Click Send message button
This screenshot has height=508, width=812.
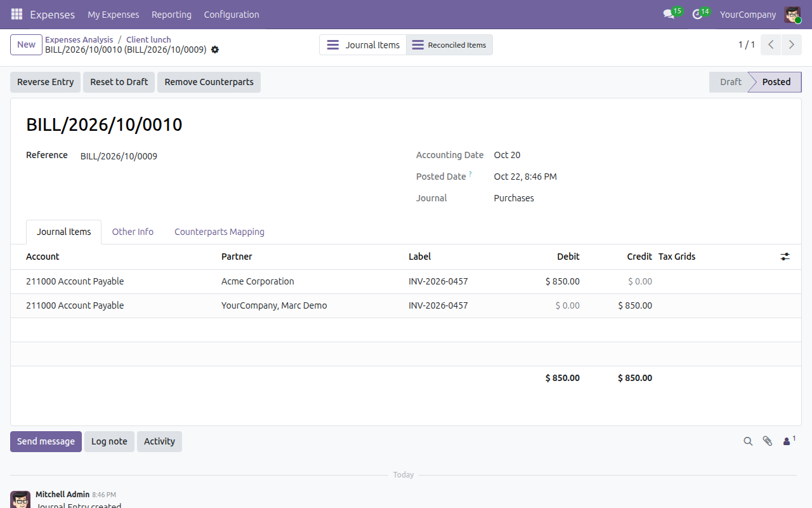(46, 441)
